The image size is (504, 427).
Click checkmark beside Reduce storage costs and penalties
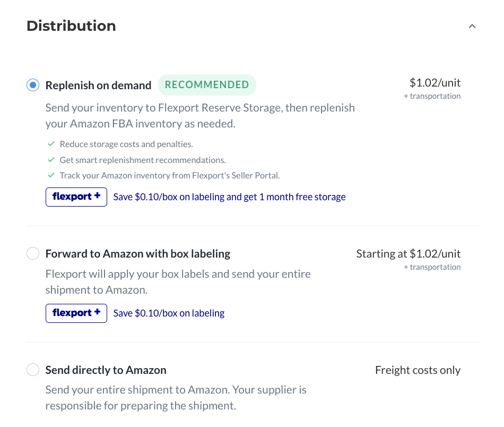51,144
